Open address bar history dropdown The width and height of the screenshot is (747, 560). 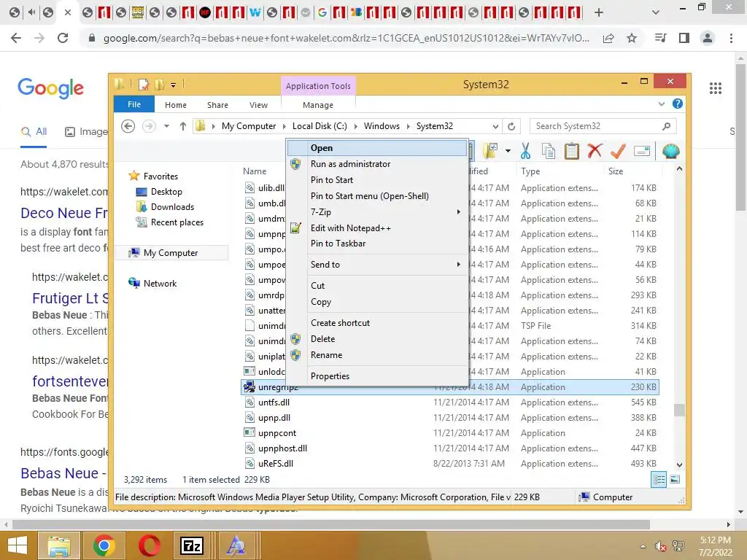[495, 126]
